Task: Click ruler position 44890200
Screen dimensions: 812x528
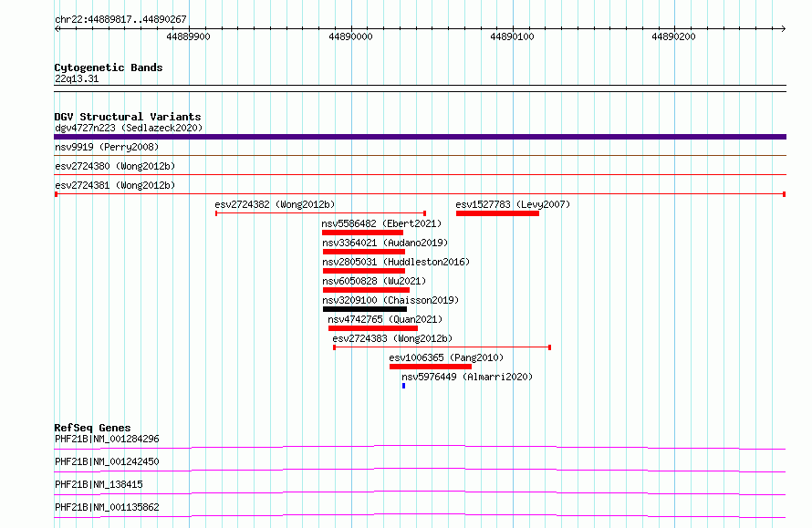Action: tap(673, 36)
